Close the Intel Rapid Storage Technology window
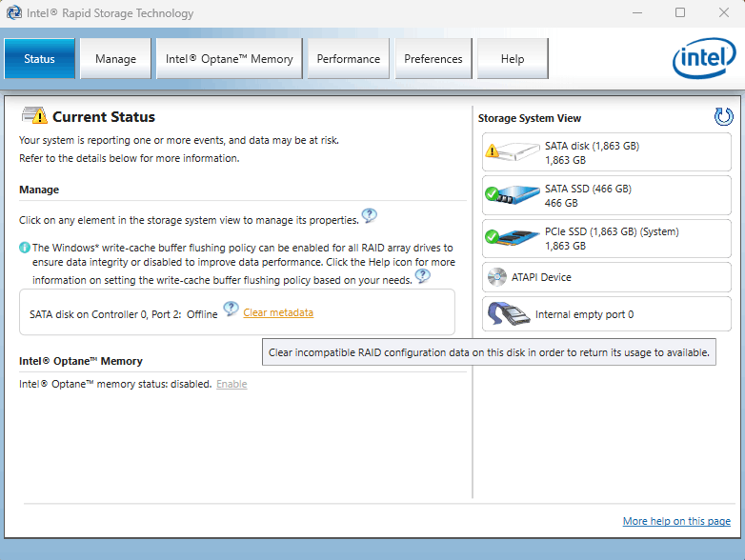This screenshot has height=560, width=745. pyautogui.click(x=724, y=12)
